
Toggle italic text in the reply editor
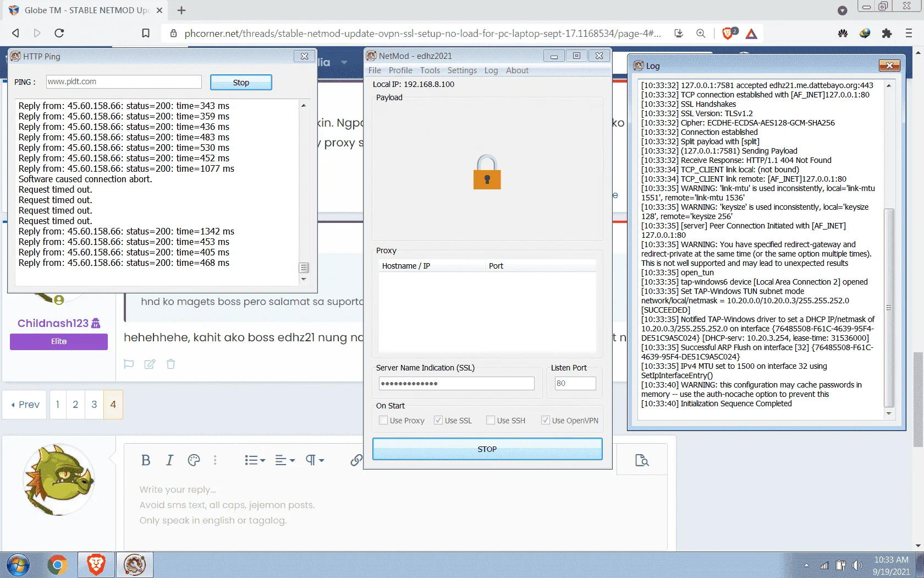click(169, 460)
